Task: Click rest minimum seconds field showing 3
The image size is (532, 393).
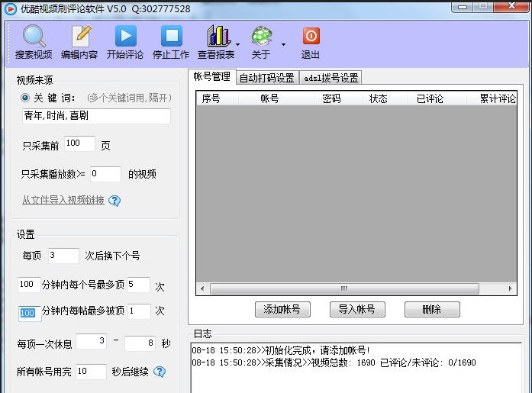Action: 91,341
